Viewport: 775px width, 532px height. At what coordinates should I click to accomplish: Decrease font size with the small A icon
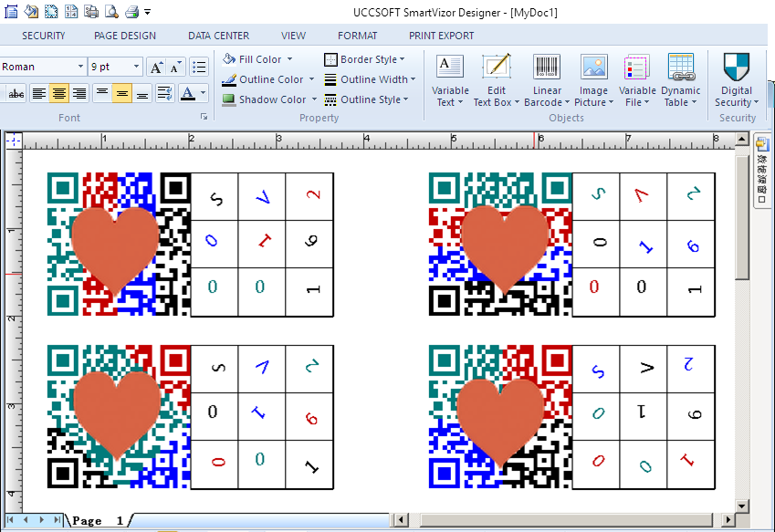click(x=175, y=68)
